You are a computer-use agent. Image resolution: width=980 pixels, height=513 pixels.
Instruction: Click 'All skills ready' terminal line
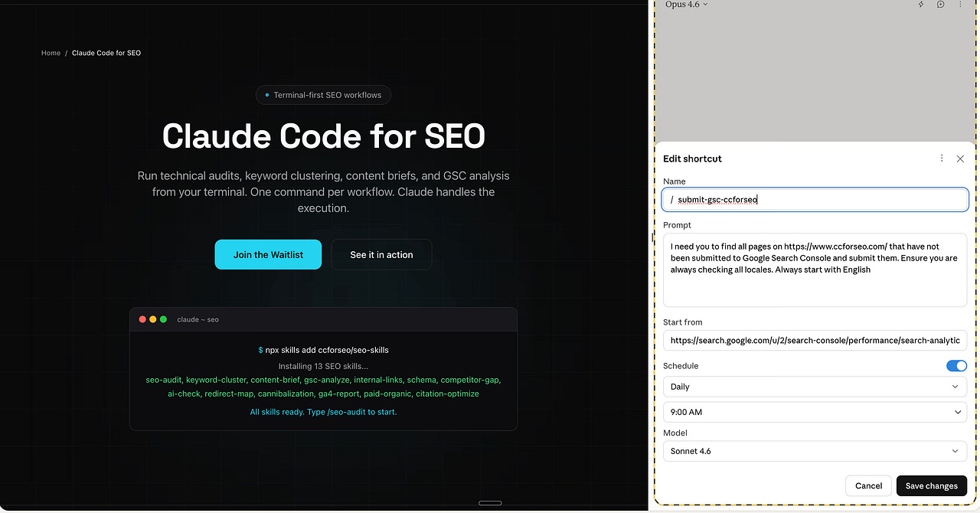pyautogui.click(x=323, y=412)
